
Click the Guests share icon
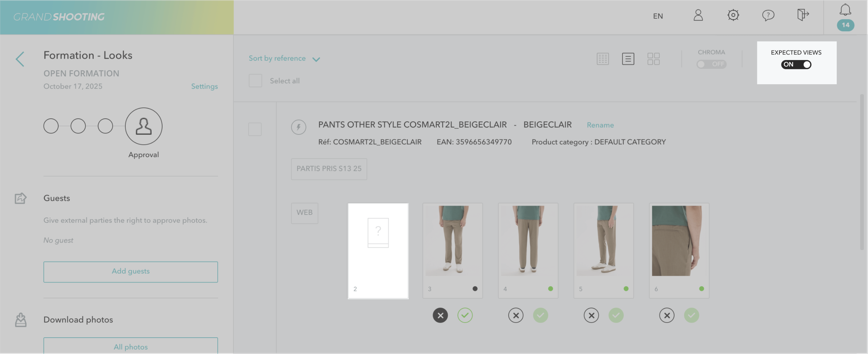[x=20, y=198]
